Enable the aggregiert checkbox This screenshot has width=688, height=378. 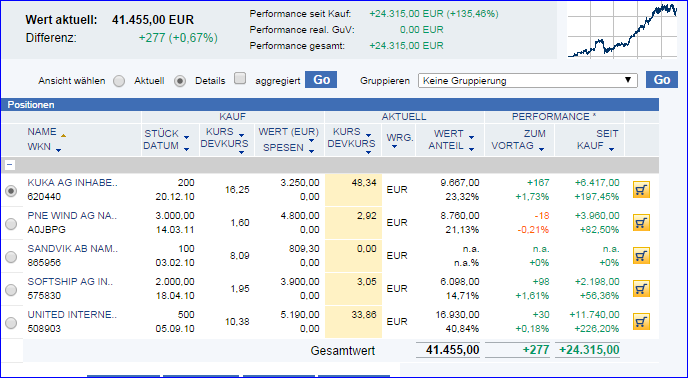click(x=240, y=79)
